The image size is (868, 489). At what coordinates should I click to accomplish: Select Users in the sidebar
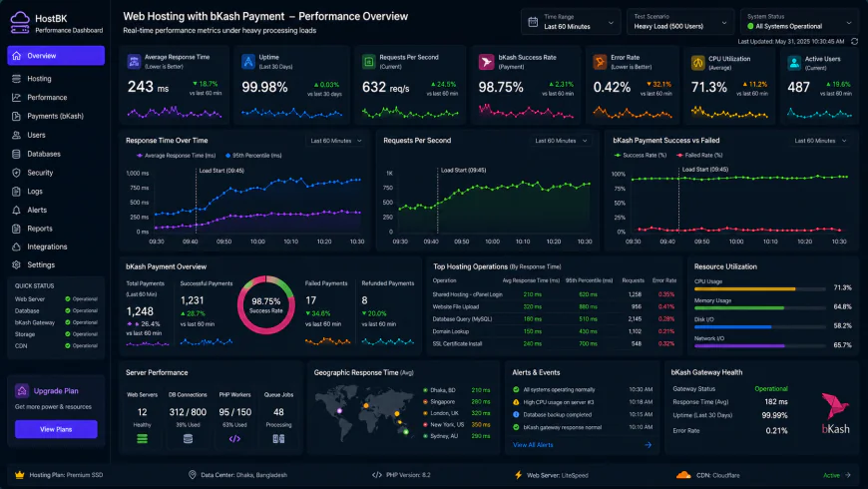(56, 135)
